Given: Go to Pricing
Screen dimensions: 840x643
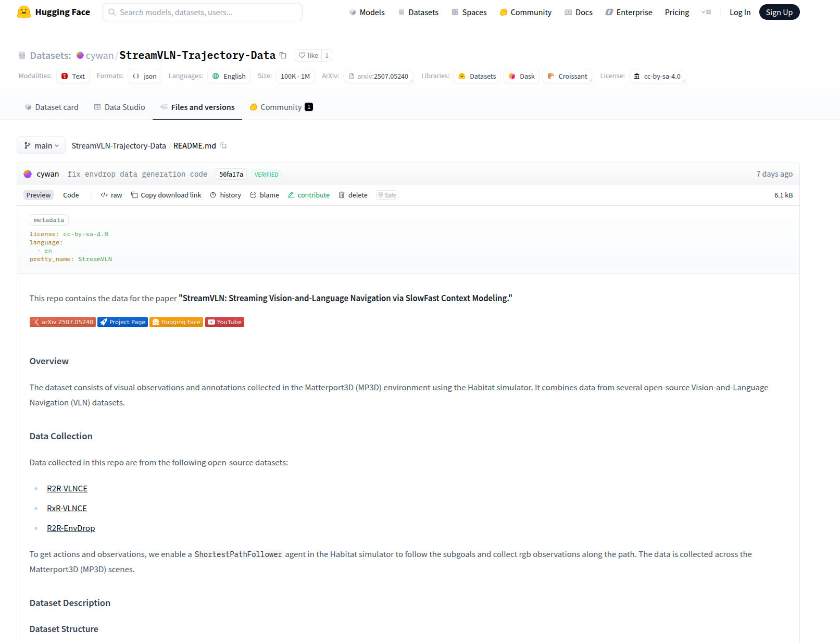Looking at the screenshot, I should [676, 12].
